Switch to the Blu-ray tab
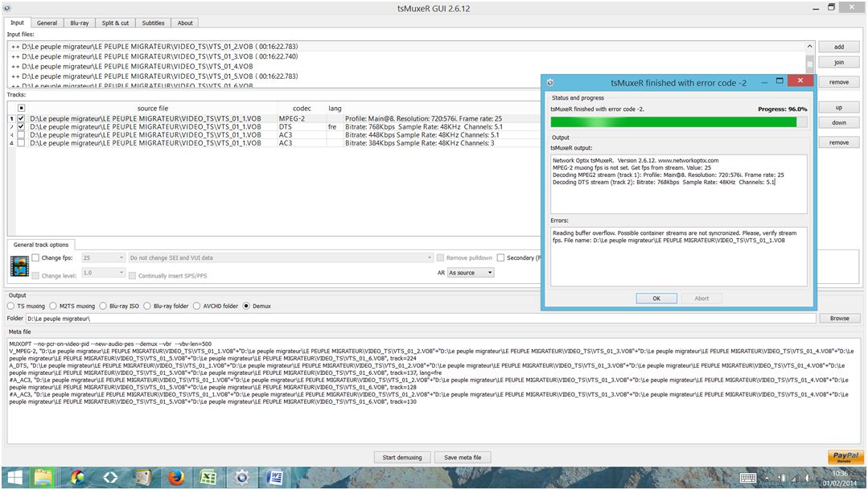The width and height of the screenshot is (868, 490). point(80,23)
